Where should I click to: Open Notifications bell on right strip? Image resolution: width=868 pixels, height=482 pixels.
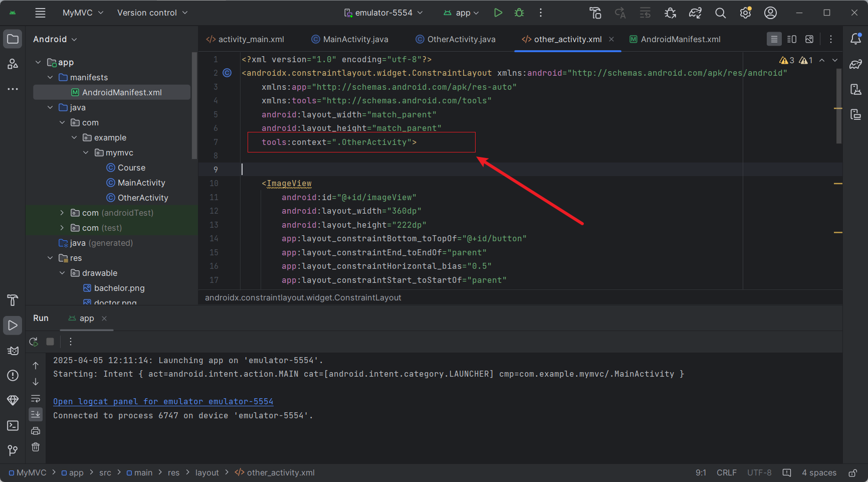click(855, 39)
